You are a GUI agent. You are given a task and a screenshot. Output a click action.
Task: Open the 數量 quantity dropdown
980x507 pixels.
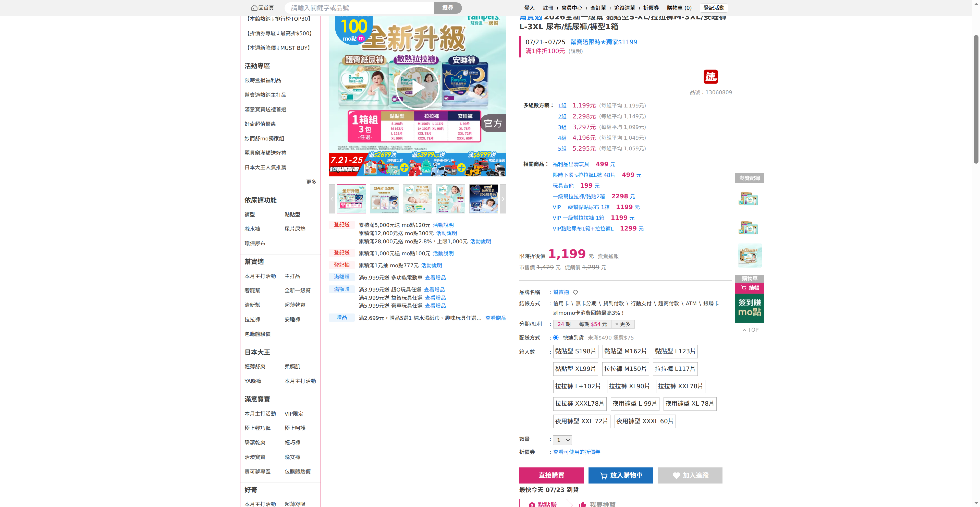[x=562, y=440]
